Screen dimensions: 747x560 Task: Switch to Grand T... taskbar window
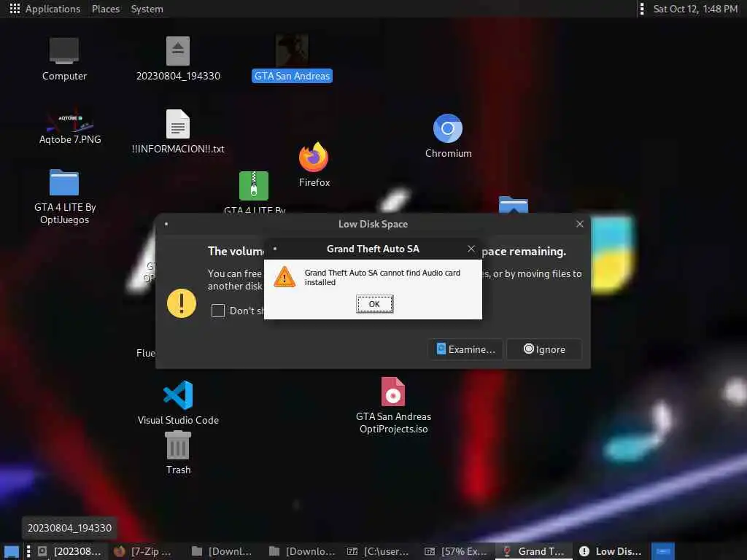point(534,551)
